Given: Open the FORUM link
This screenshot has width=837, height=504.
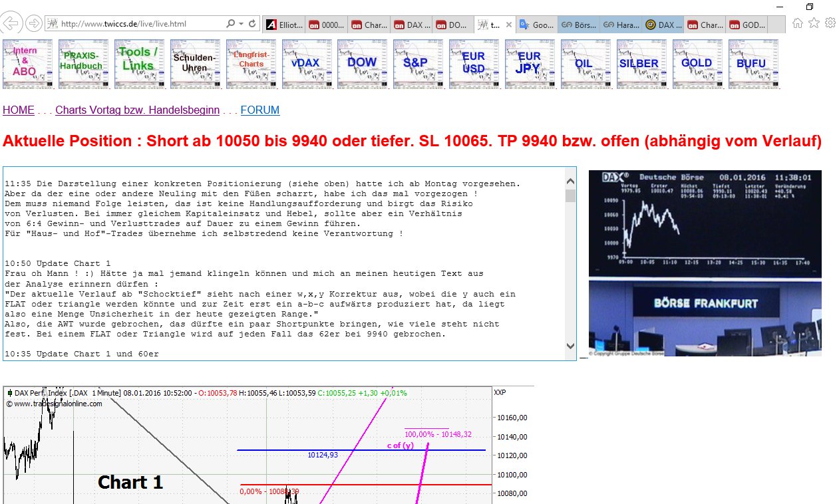Looking at the screenshot, I should pyautogui.click(x=260, y=110).
